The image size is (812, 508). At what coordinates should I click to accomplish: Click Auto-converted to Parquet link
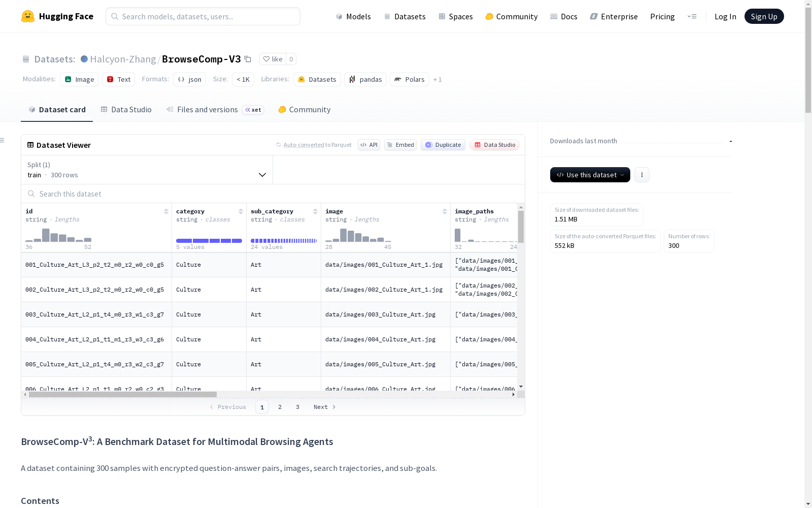[x=317, y=145]
